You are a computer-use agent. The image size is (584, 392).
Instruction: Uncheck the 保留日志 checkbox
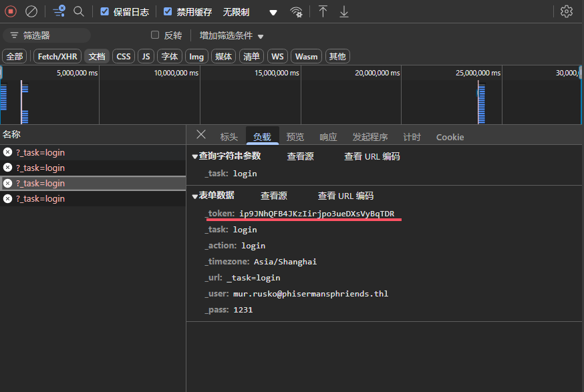[104, 11]
